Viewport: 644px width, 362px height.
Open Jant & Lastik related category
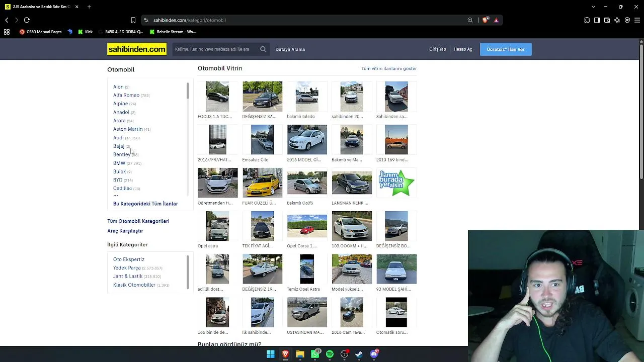[x=128, y=277]
